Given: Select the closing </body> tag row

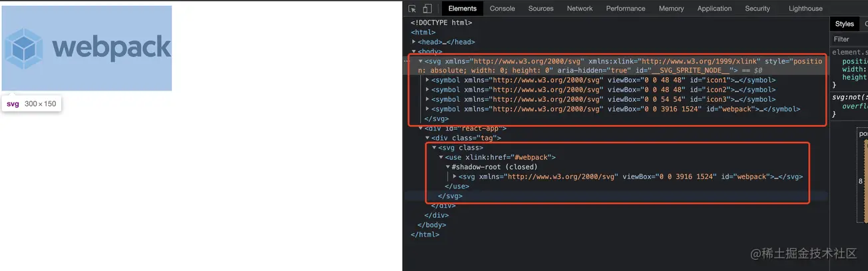Looking at the screenshot, I should click(x=431, y=225).
